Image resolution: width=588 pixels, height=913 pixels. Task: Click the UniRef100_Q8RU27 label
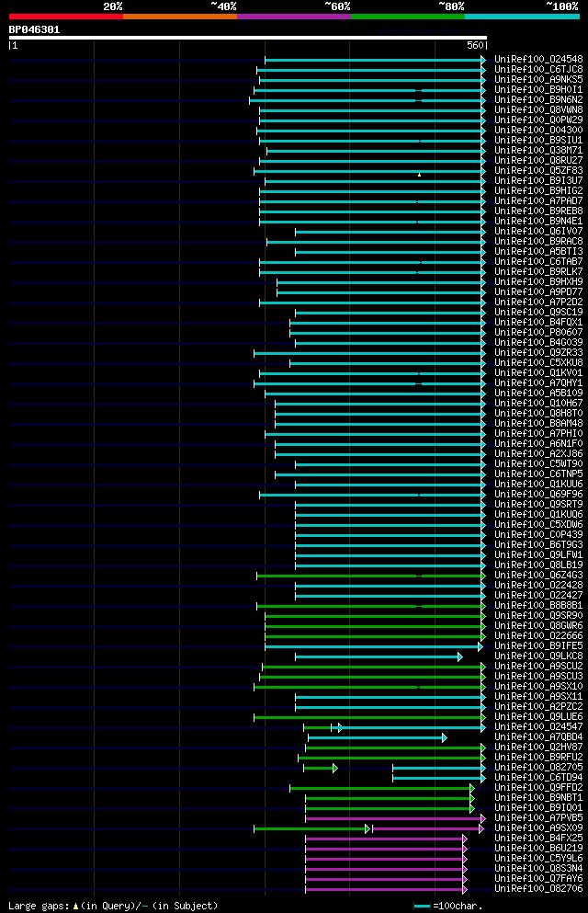pos(538,161)
